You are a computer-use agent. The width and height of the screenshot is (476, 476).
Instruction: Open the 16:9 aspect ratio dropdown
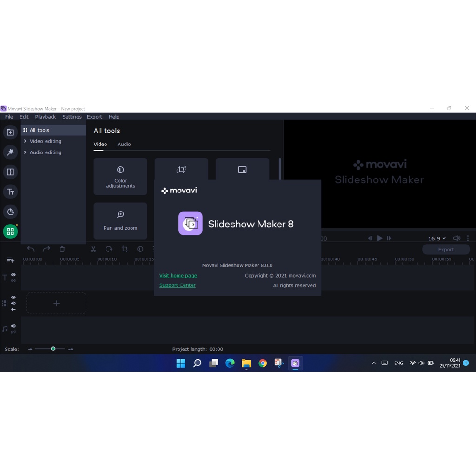coord(436,238)
